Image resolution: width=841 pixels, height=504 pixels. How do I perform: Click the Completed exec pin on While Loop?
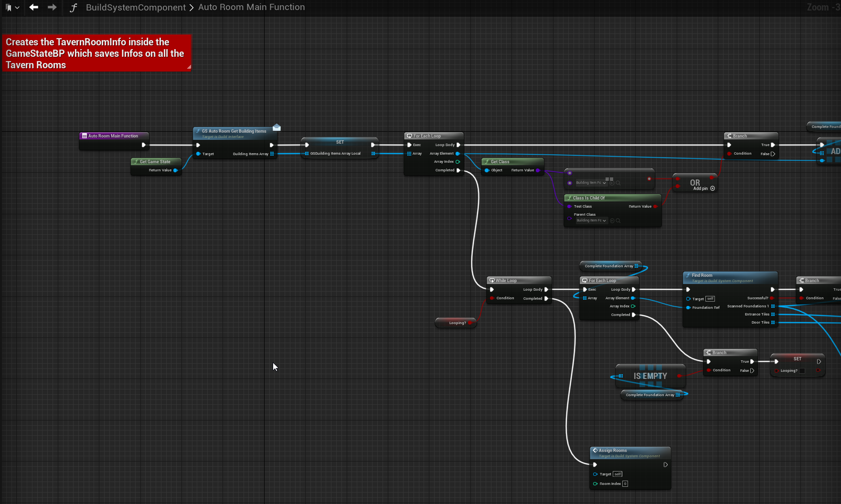click(x=546, y=299)
